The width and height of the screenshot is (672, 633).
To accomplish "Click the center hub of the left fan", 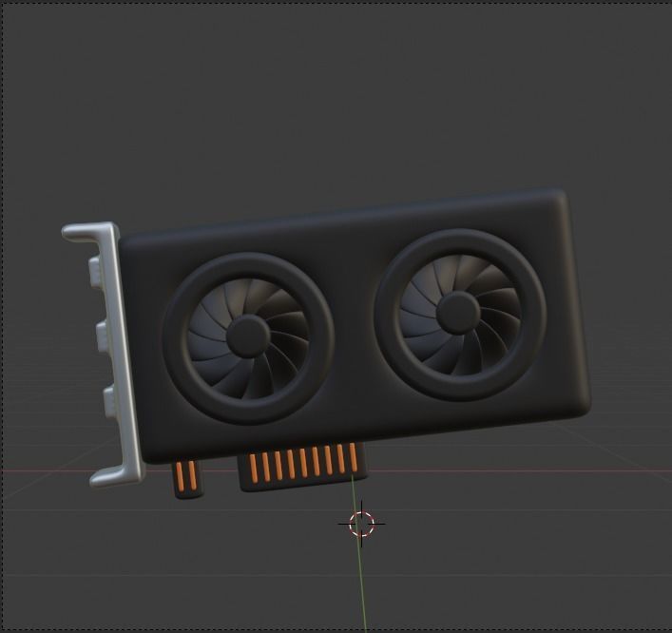I will (x=248, y=336).
